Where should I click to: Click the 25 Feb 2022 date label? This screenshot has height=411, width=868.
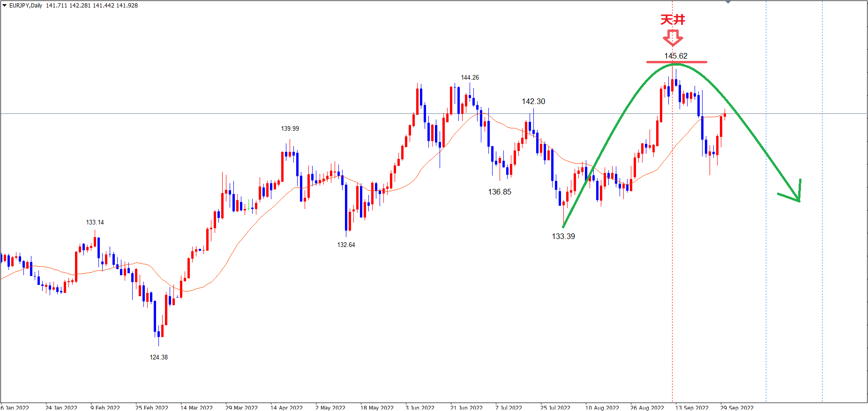pyautogui.click(x=151, y=407)
